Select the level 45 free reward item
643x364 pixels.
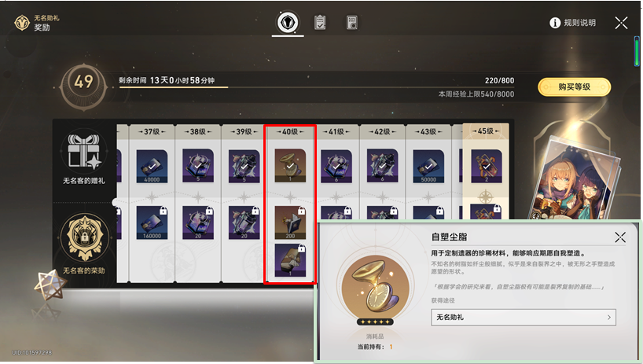[x=487, y=166]
